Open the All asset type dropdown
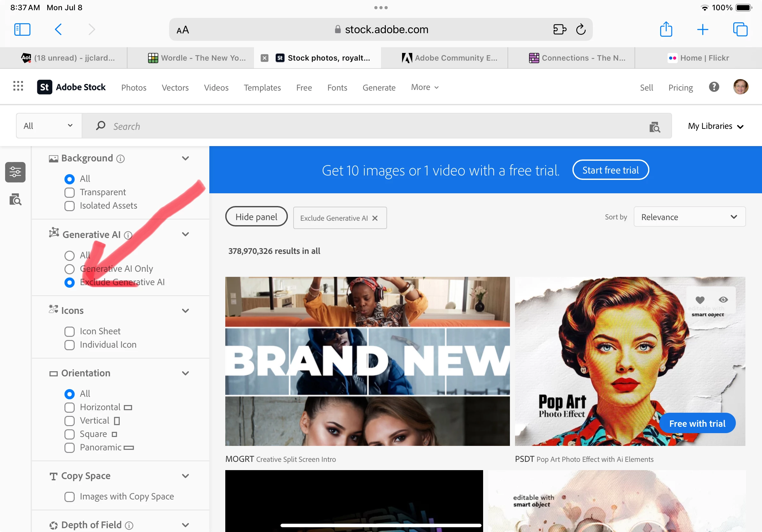This screenshot has height=532, width=762. point(49,126)
